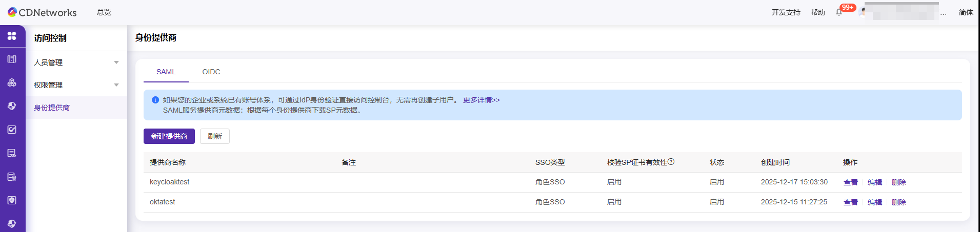
Task: Open 人员管理 menu item
Action: click(76, 62)
